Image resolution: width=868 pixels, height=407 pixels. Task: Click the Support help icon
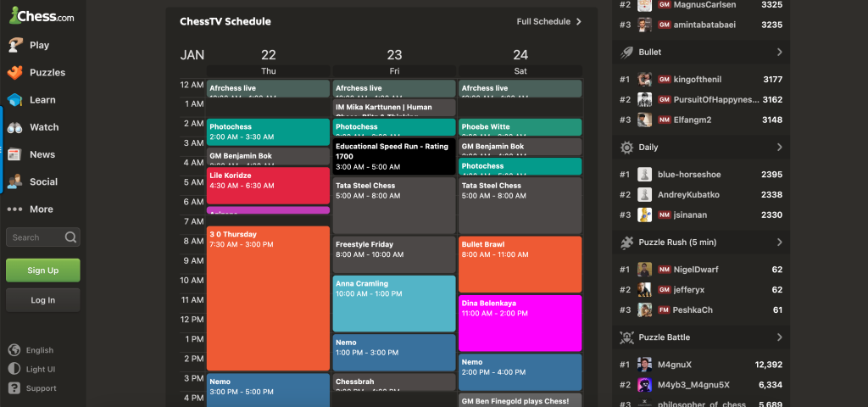pos(14,388)
